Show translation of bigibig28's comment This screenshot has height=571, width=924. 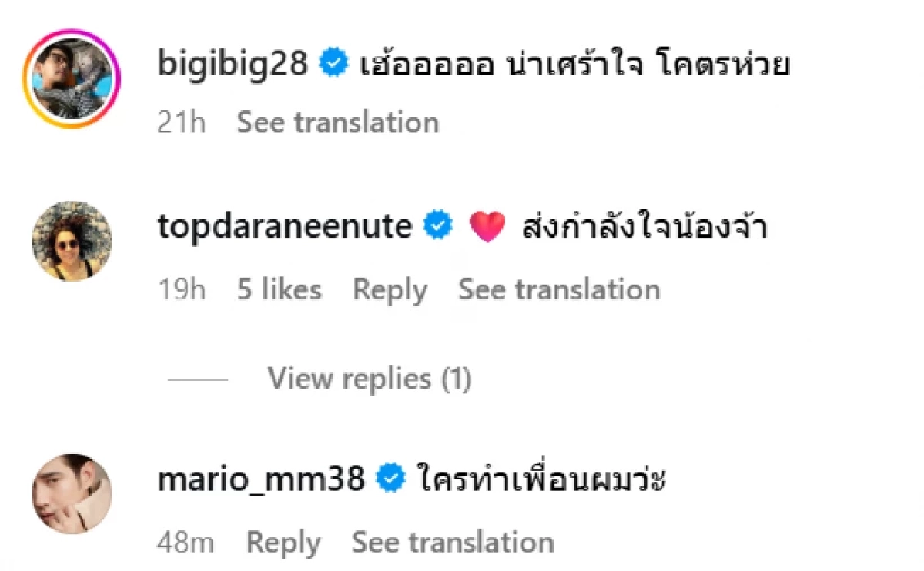coord(336,122)
